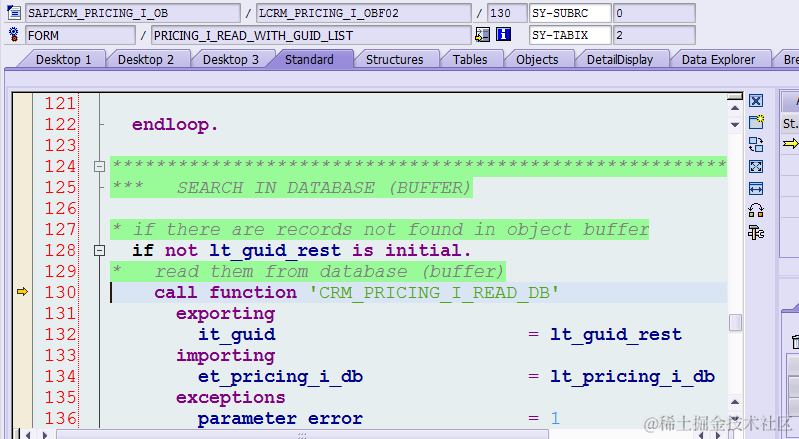The height and width of the screenshot is (439, 799).
Task: Click the SAPLCRM_PRICING_I_OB program field
Action: (133, 13)
